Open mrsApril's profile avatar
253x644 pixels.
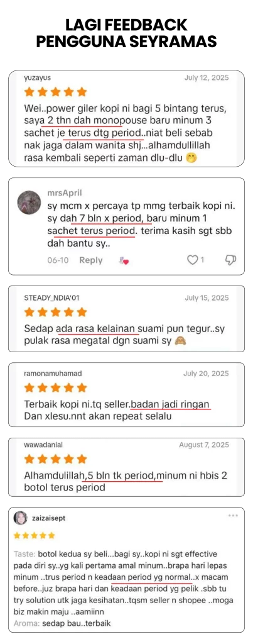(x=29, y=203)
